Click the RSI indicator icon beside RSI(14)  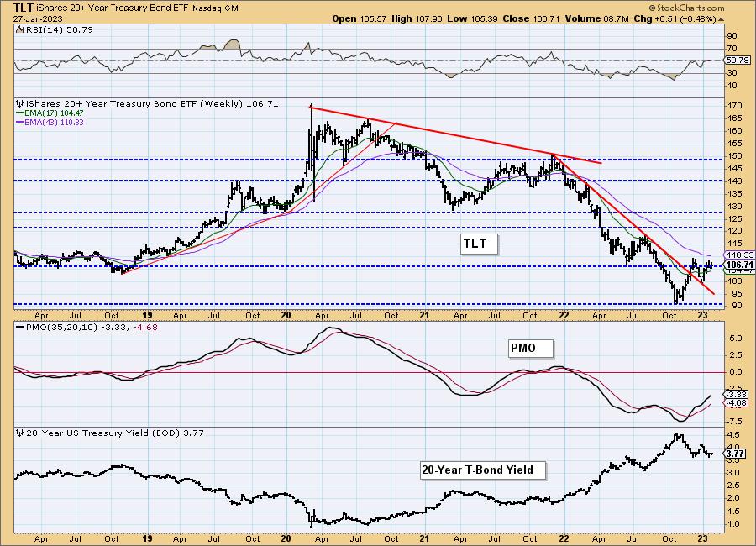19,30
